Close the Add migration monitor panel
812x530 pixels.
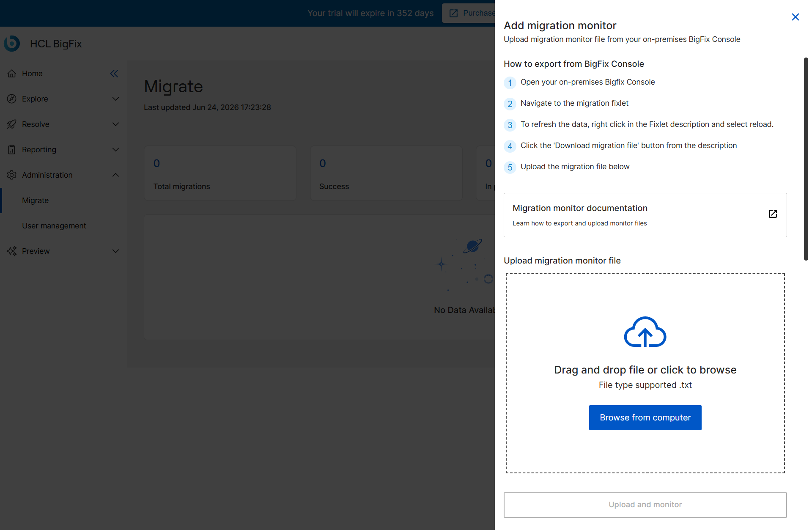coord(795,17)
